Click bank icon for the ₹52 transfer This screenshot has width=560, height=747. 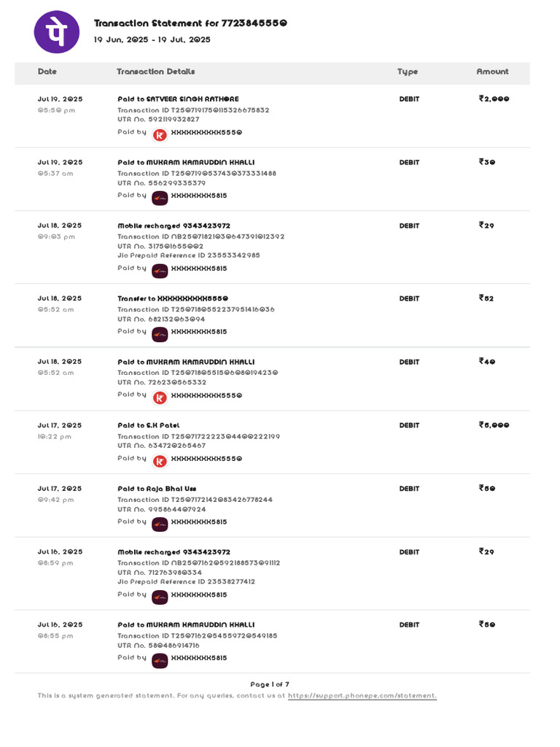[160, 333]
